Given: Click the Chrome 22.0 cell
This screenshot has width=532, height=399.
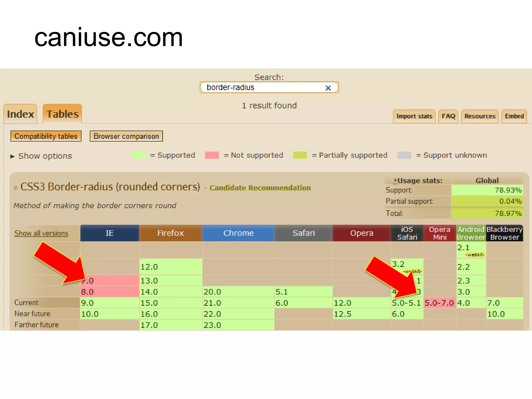Looking at the screenshot, I should point(238,314).
